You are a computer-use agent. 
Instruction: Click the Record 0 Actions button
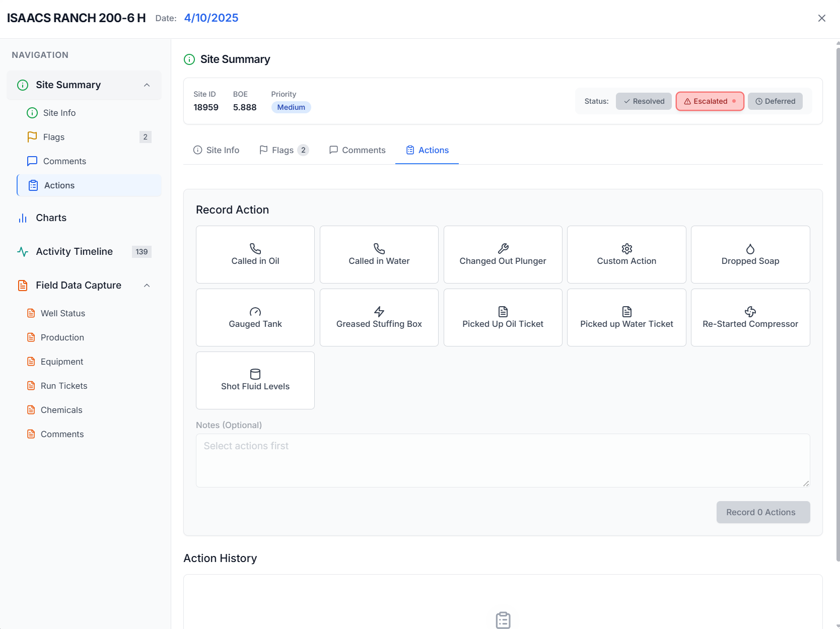763,512
